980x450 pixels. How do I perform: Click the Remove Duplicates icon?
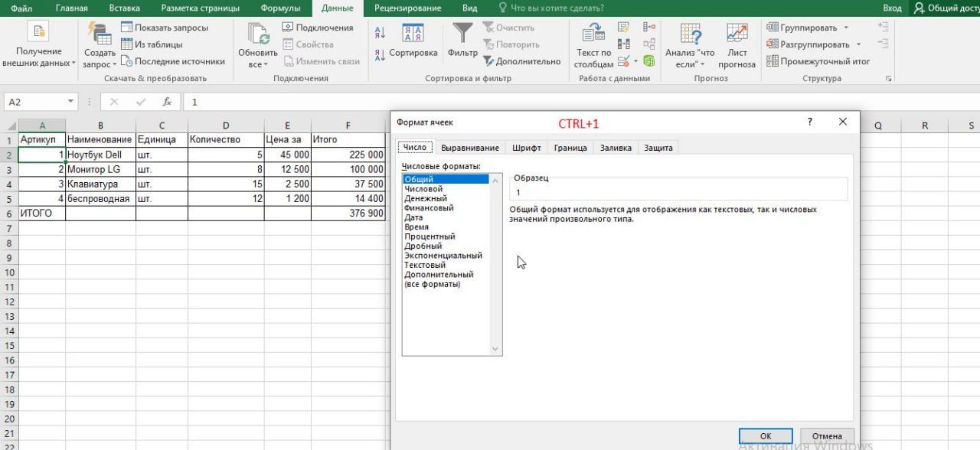(623, 44)
